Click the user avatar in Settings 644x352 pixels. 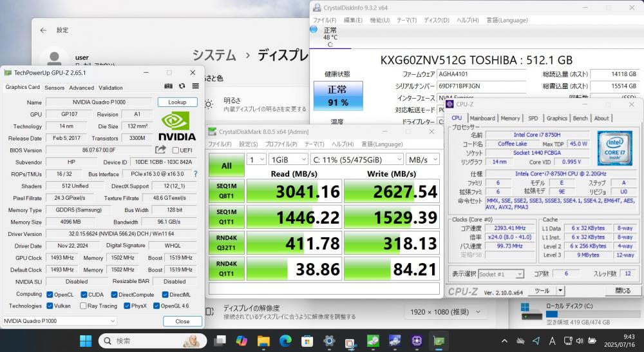(54, 57)
